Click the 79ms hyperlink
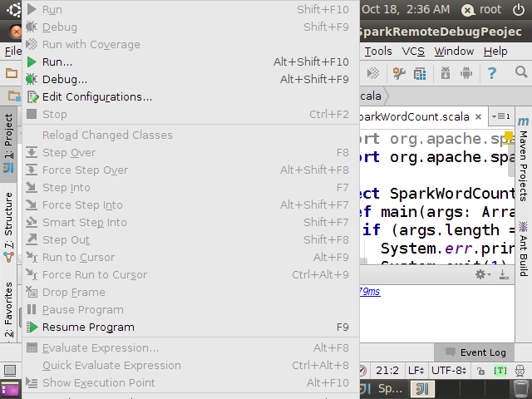Screen dimensions: 532x399 370,292
